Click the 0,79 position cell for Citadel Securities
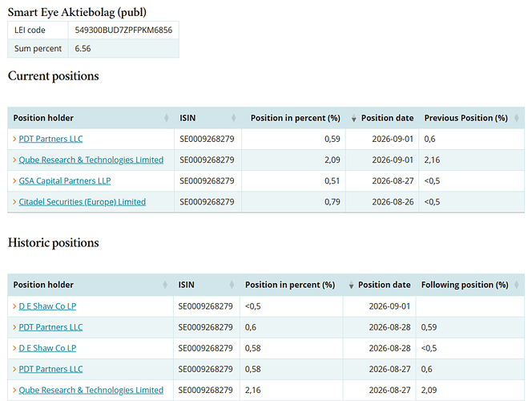532x401 pixels. pyautogui.click(x=293, y=202)
